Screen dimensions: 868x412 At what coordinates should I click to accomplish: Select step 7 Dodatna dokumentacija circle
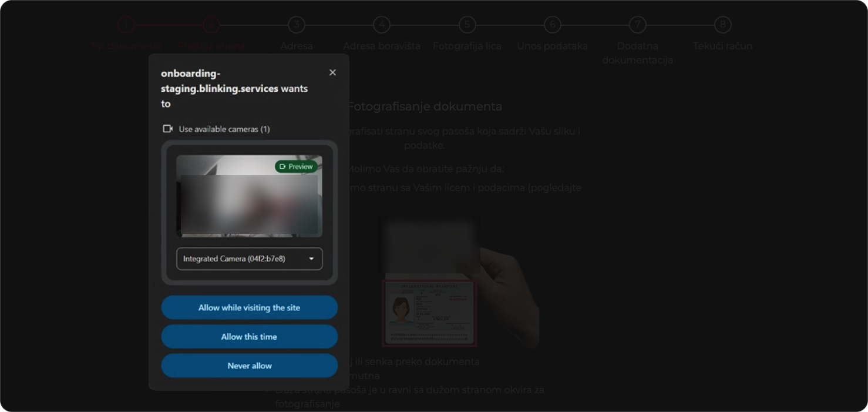637,25
